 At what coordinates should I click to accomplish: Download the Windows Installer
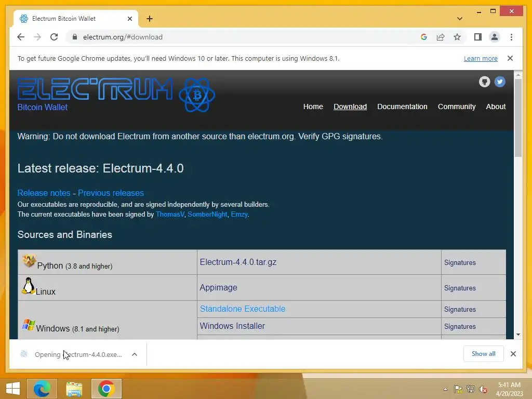[232, 326]
